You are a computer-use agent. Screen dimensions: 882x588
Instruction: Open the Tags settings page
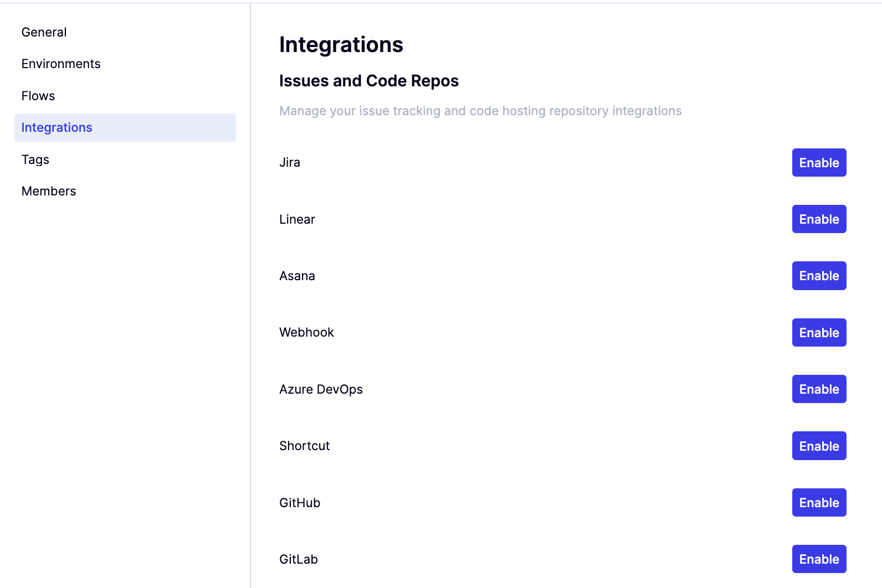click(35, 159)
